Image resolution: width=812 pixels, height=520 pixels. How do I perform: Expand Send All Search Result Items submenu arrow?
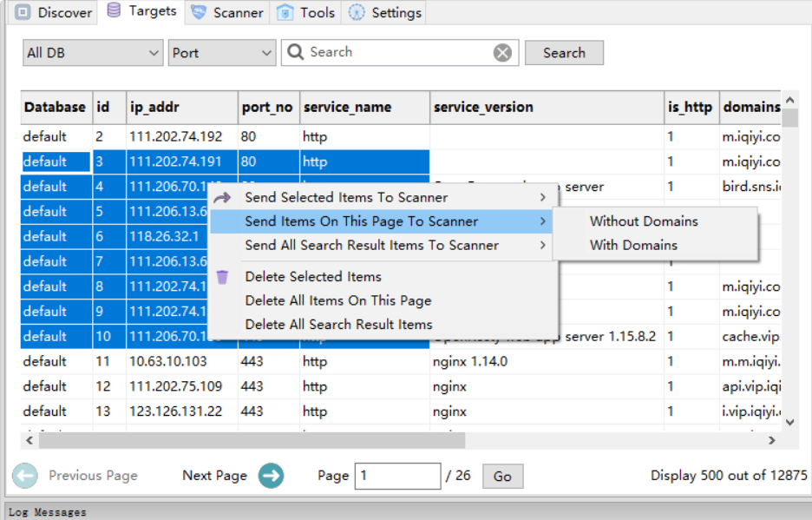542,245
